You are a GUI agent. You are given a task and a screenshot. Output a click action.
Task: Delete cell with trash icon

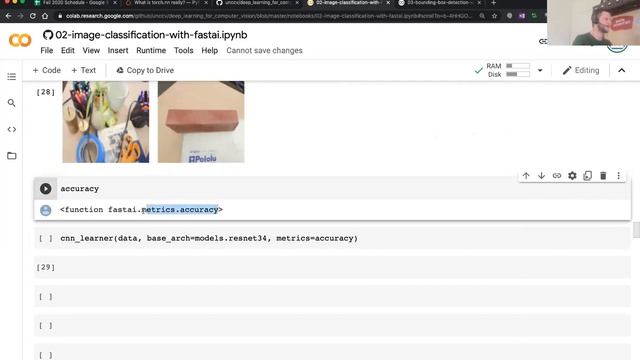tap(603, 176)
